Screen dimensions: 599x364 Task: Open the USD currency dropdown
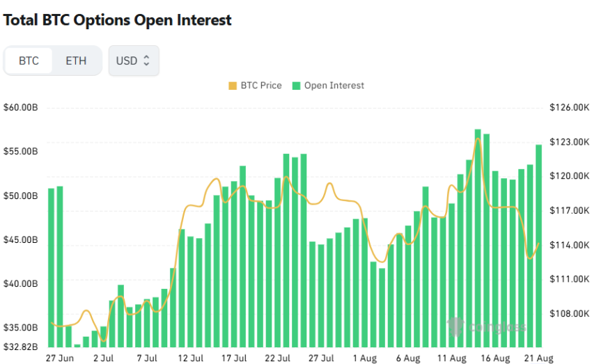tap(133, 61)
